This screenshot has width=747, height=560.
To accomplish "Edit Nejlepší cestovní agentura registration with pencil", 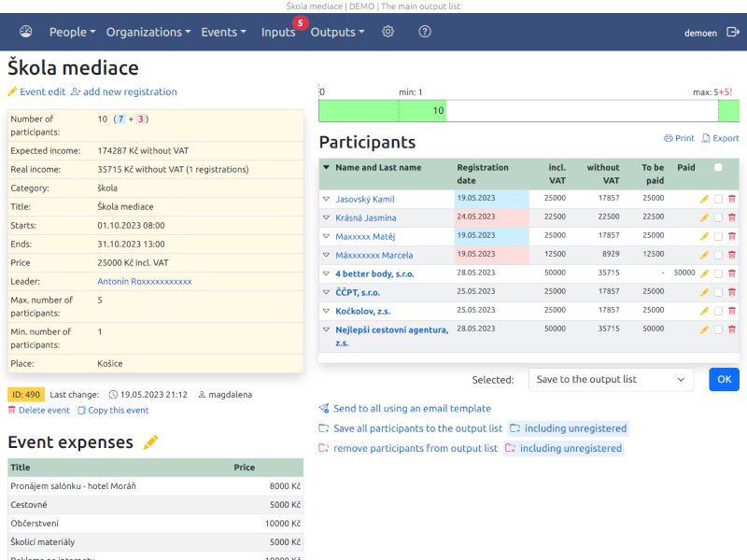I will tap(704, 329).
